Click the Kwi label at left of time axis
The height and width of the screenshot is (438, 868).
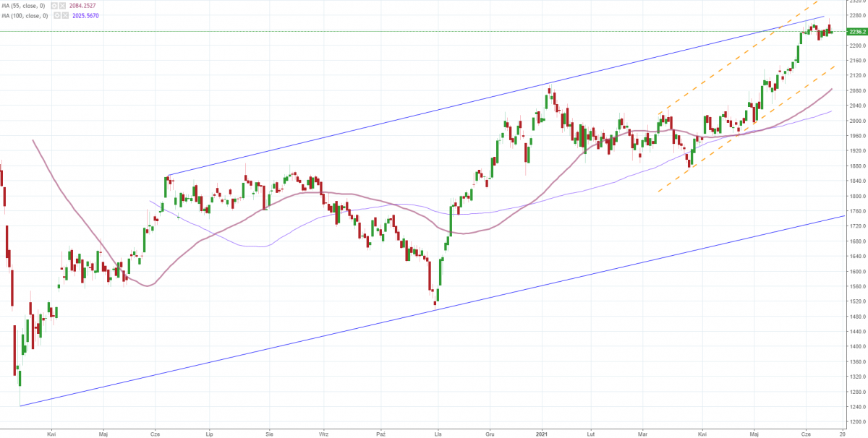51,434
